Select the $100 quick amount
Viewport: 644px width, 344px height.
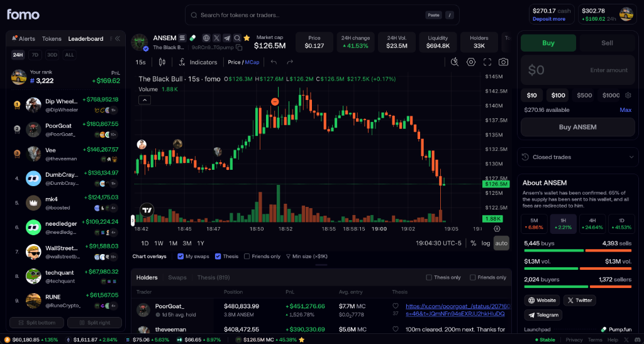tap(558, 95)
